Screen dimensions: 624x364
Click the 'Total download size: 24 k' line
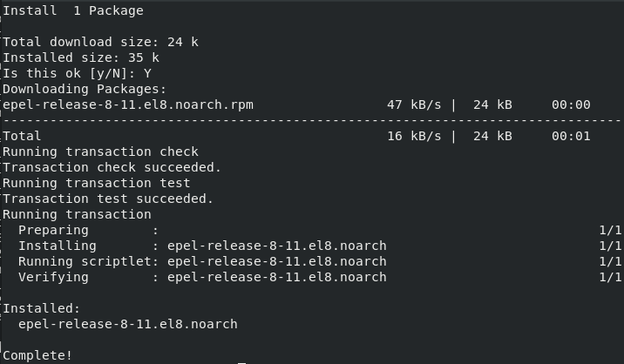point(101,42)
